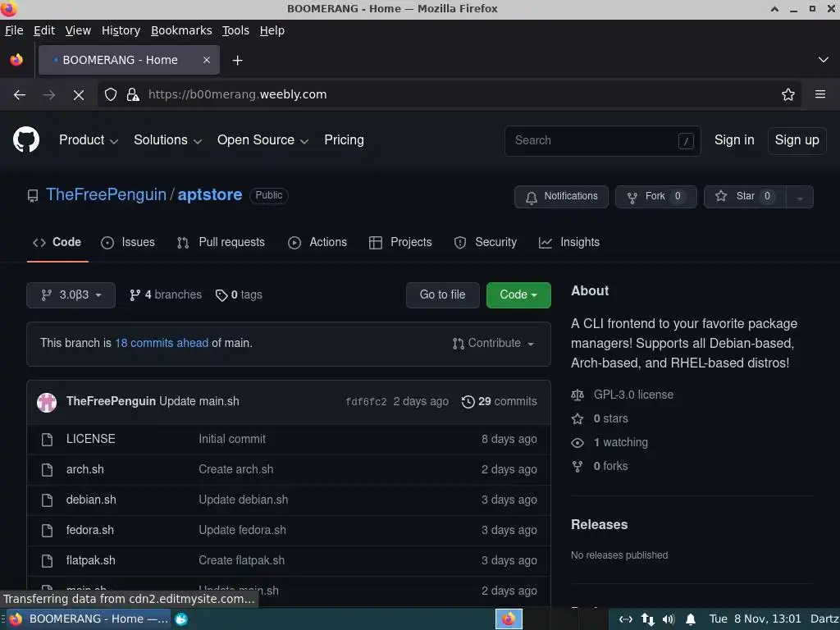Viewport: 840px width, 630px height.
Task: Open the taskbar volume speaker icon
Action: [x=669, y=620]
